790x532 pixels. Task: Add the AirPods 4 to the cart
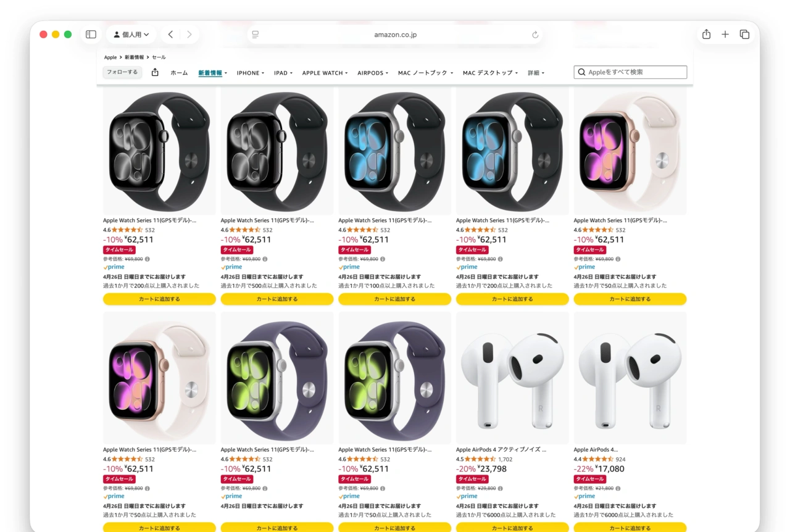(630, 528)
